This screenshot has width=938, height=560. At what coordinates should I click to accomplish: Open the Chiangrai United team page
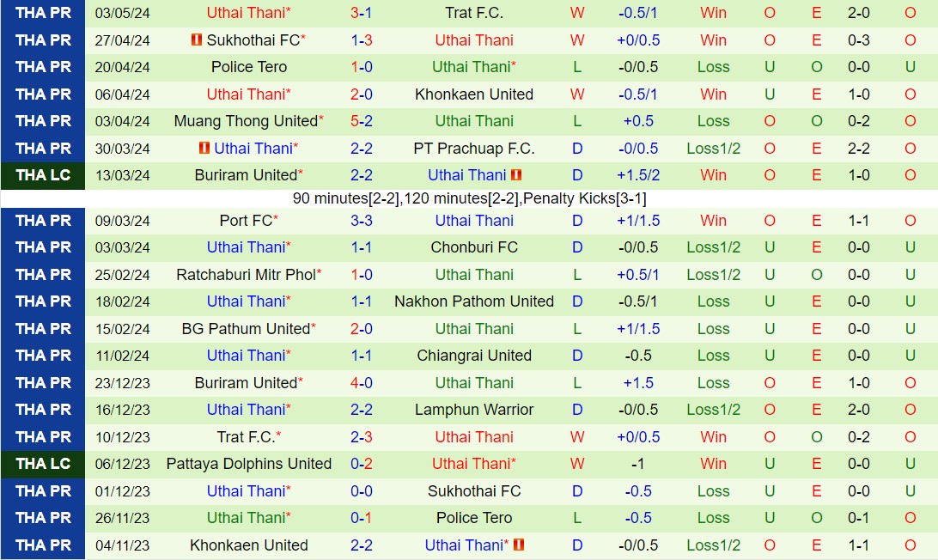(x=474, y=356)
